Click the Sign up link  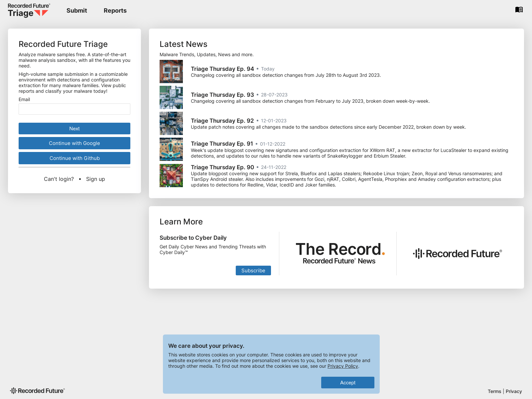(95, 179)
